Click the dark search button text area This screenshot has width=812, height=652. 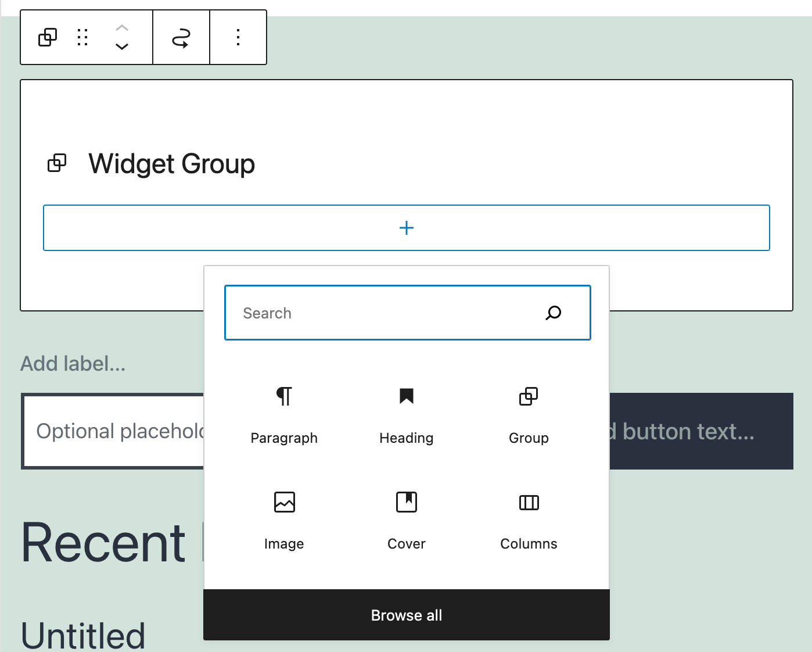tap(685, 431)
